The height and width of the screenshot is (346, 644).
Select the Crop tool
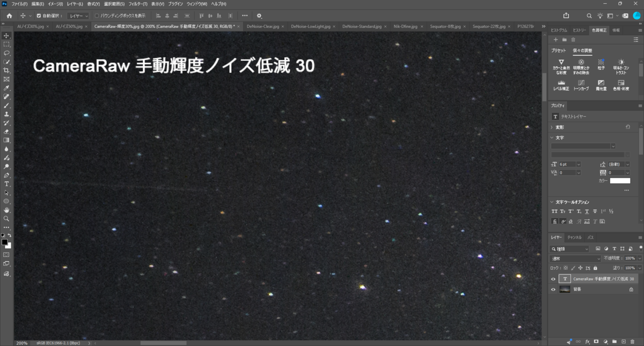tap(6, 70)
